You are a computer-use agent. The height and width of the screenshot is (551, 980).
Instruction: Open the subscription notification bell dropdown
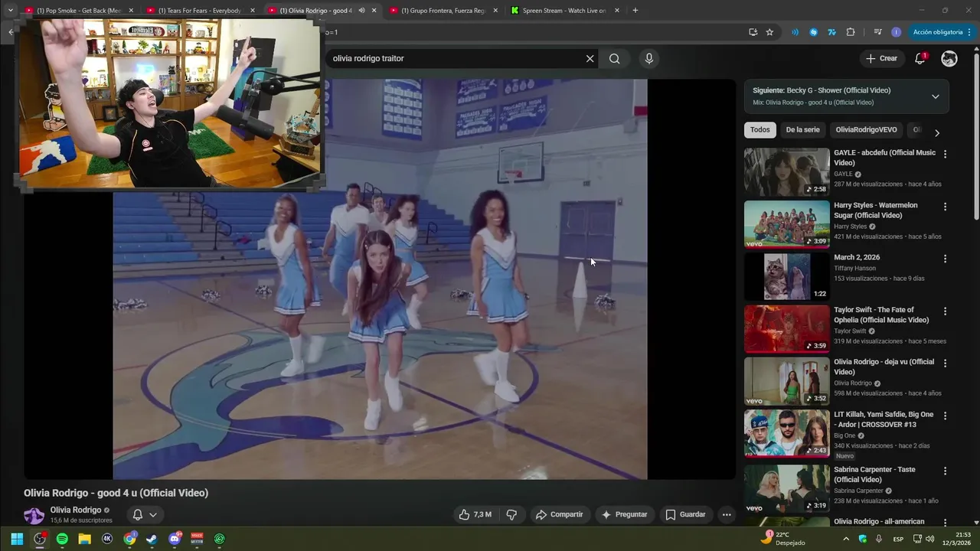145,515
